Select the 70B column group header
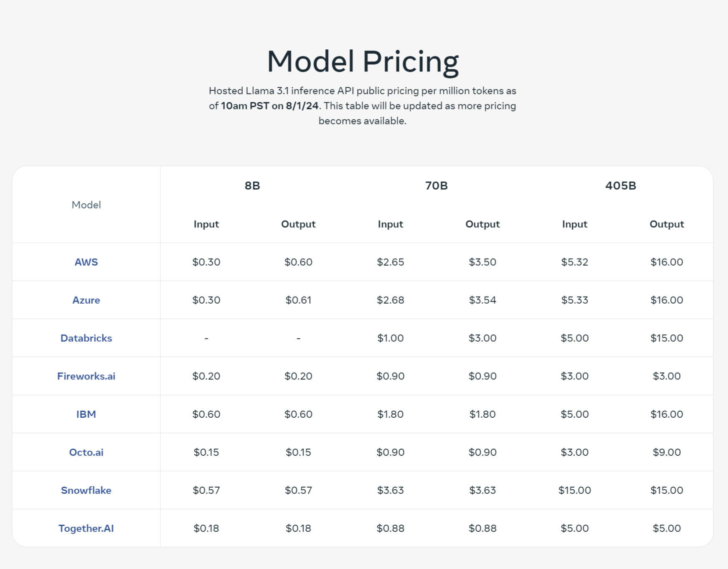 (436, 185)
